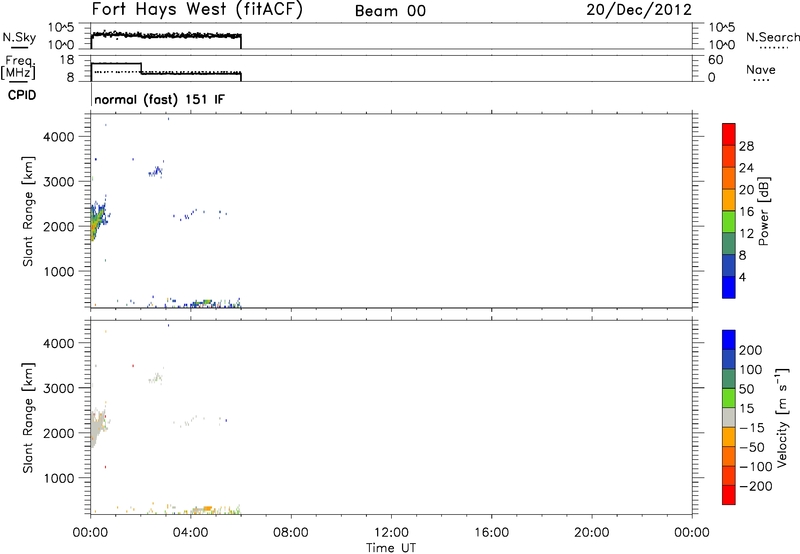Screen dimensions: 800x554
Task: Click the '60' value on the Nave axis
Action: point(715,60)
